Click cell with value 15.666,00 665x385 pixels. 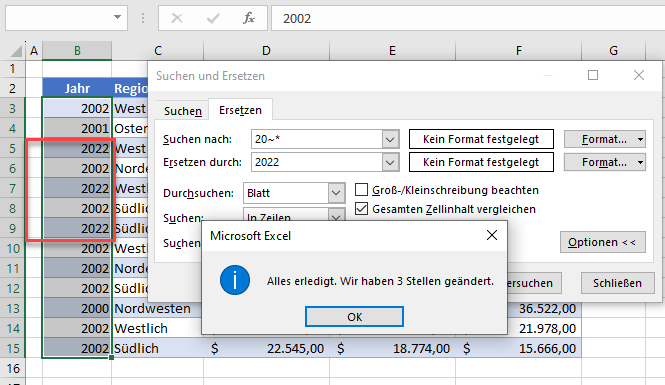click(x=519, y=348)
